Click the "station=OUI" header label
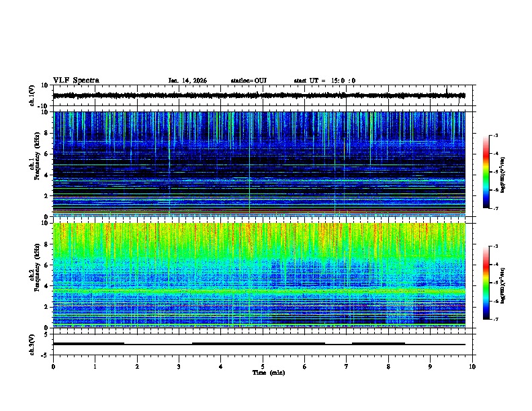The height and width of the screenshot is (411, 532). [x=249, y=81]
